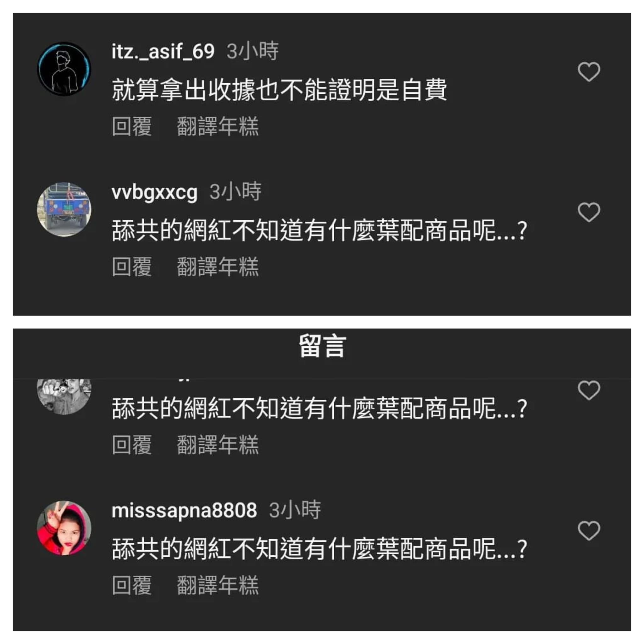This screenshot has width=644, height=644.
Task: Like the comment by itz._asif_69
Action: click(x=589, y=72)
